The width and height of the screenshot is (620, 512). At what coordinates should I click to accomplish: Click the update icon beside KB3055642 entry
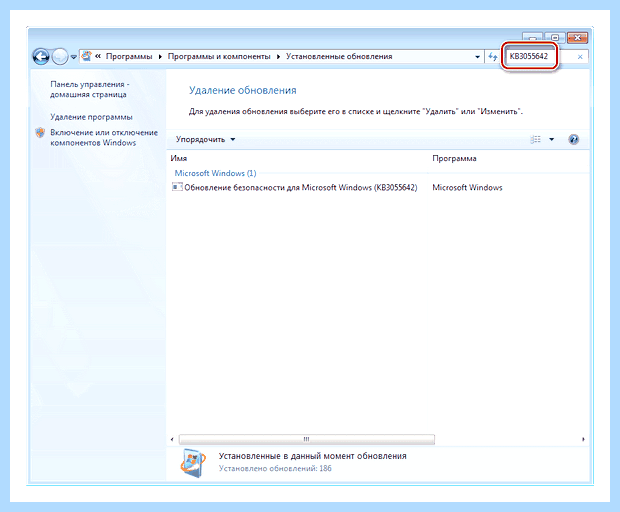tap(177, 187)
